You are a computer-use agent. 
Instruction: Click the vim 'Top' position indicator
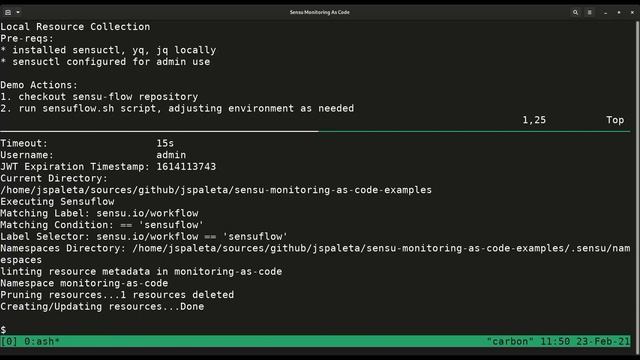point(615,120)
